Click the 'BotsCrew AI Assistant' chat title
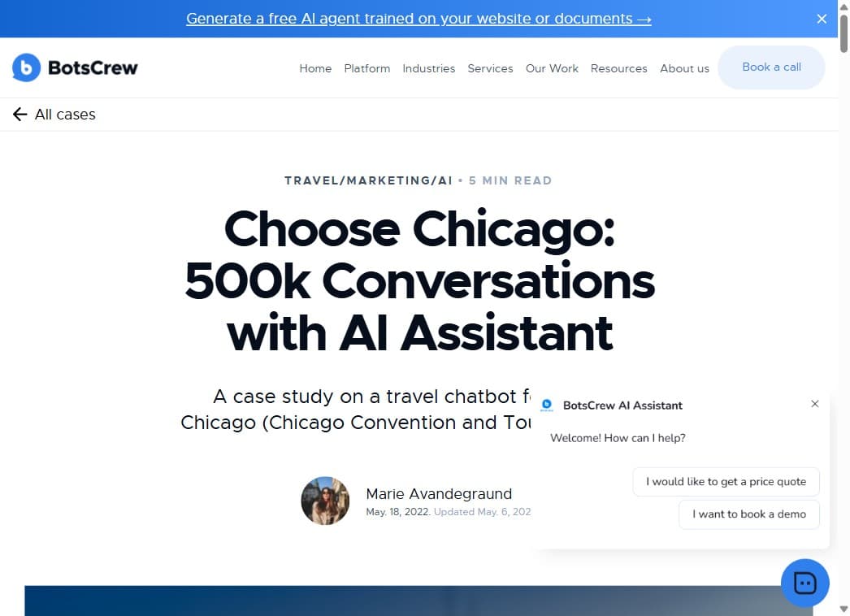The image size is (850, 616). [x=622, y=406]
